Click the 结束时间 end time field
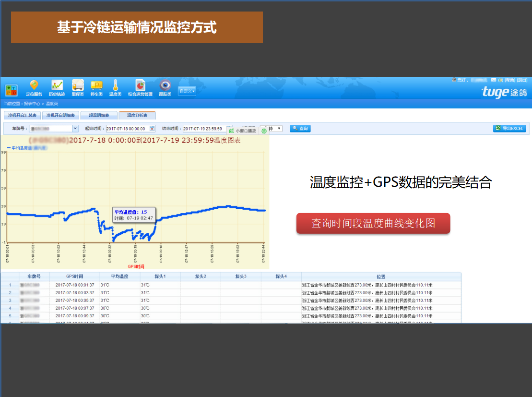The height and width of the screenshot is (397, 532). [204, 129]
